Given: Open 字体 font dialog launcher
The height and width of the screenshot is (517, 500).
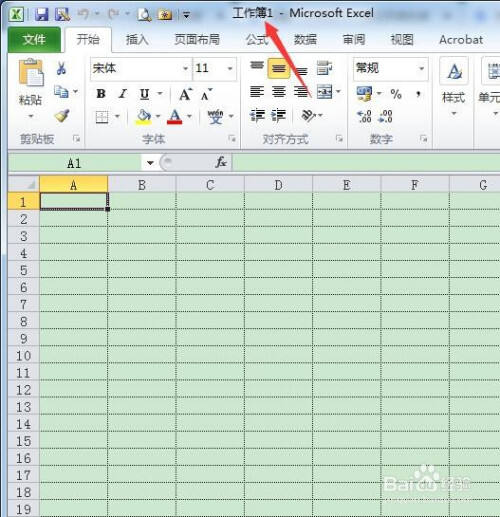Looking at the screenshot, I should pyautogui.click(x=232, y=138).
